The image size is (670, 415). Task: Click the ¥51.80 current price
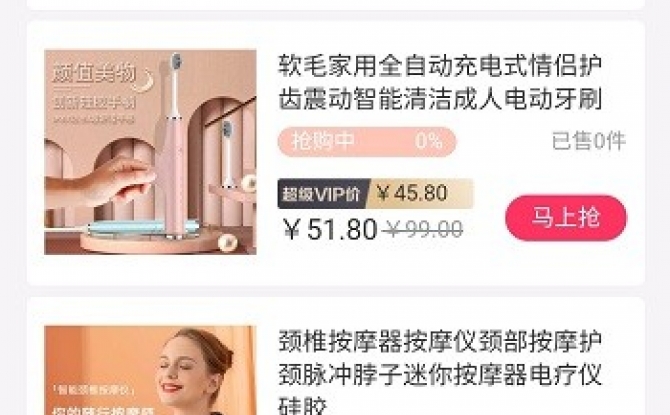[330, 229]
